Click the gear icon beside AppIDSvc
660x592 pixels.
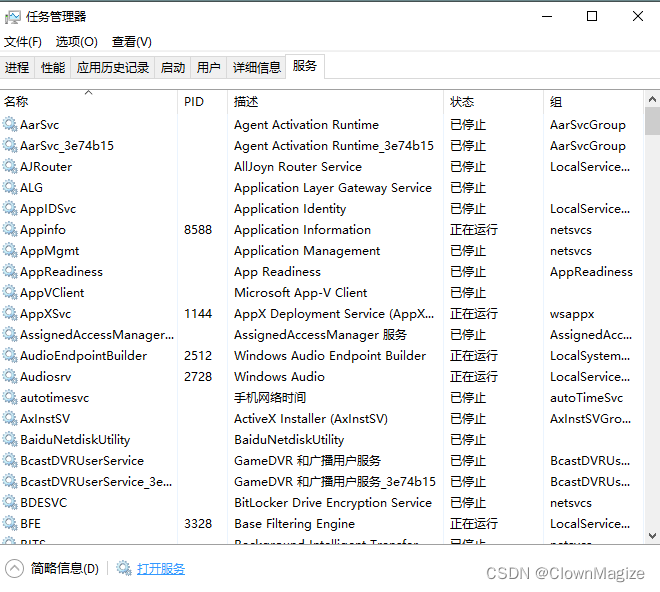click(10, 208)
